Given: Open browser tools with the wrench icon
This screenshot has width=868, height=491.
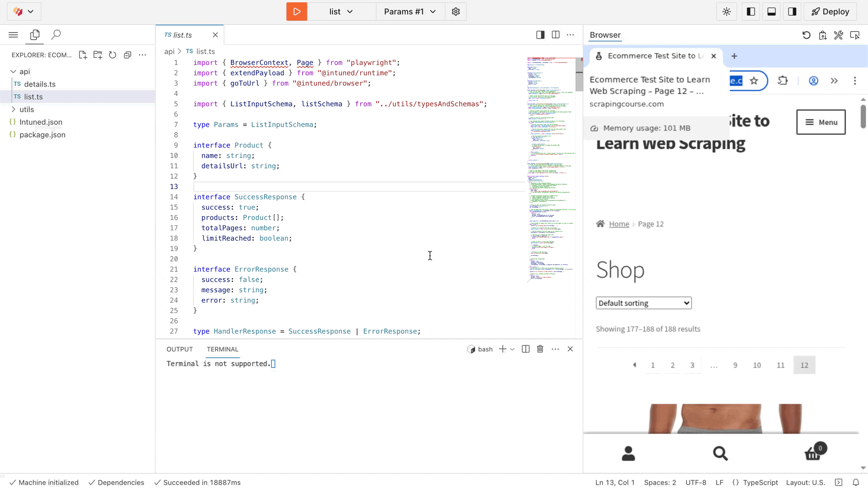Looking at the screenshot, I should point(838,35).
